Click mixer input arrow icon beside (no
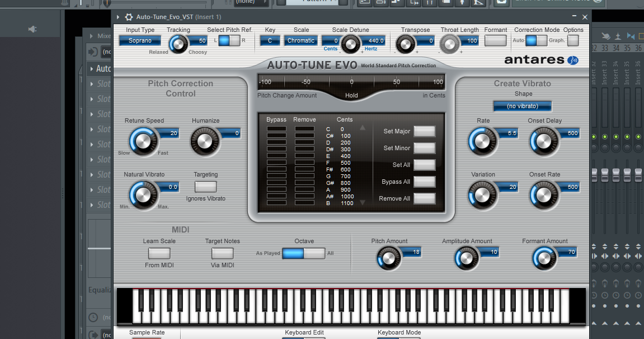 [x=93, y=52]
